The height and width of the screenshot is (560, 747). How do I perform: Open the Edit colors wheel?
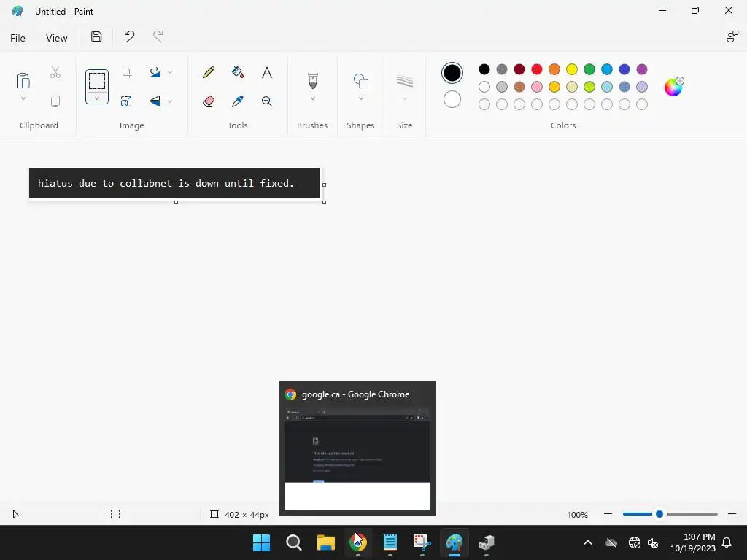[673, 87]
